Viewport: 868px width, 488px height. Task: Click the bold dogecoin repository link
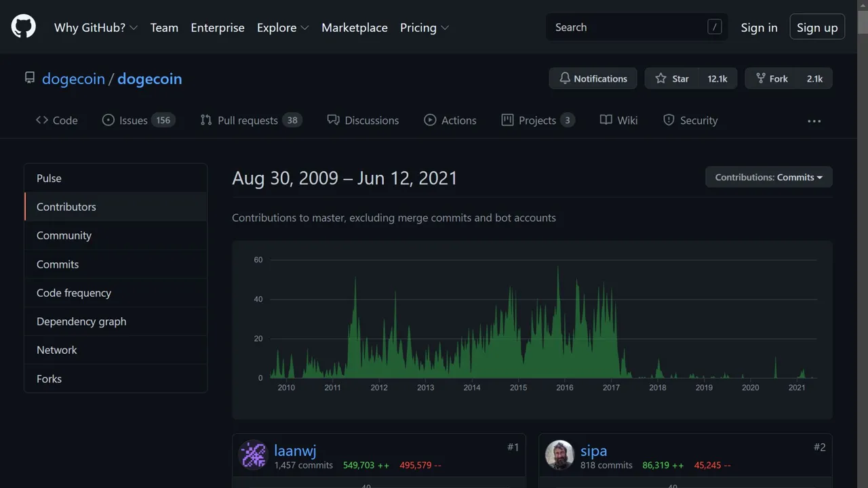(x=150, y=79)
